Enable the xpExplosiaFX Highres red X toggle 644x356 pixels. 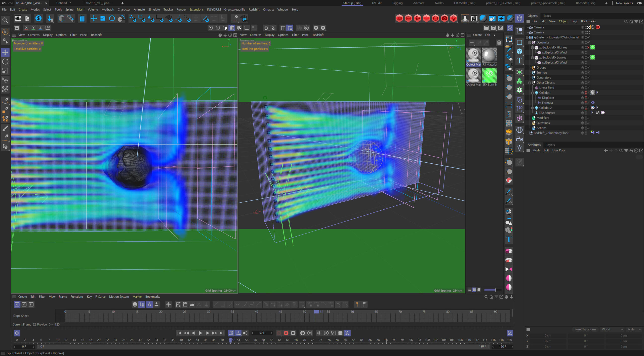588,48
